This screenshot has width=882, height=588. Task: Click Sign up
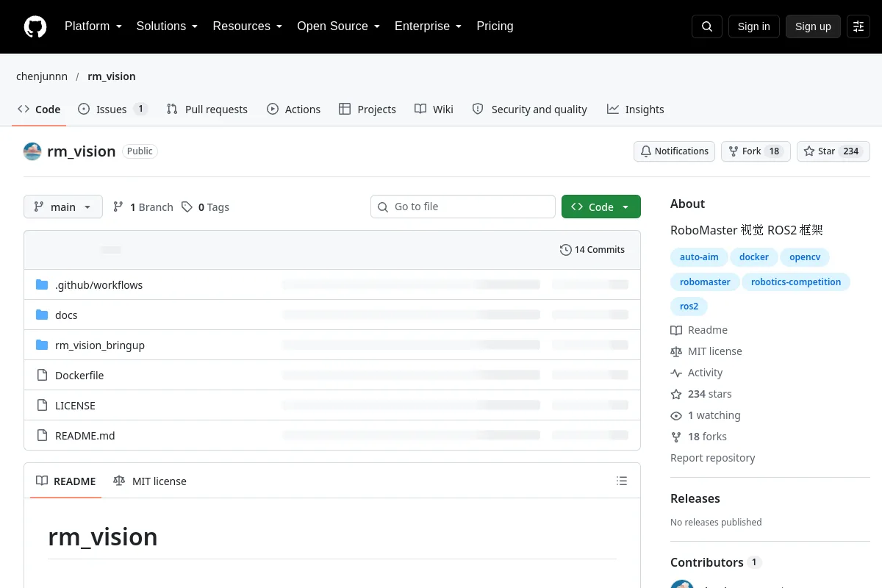813,26
